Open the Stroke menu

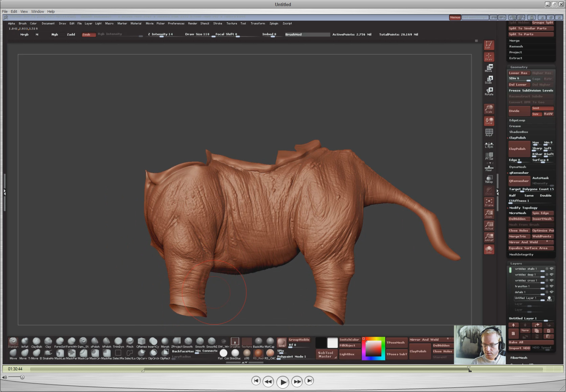click(218, 23)
